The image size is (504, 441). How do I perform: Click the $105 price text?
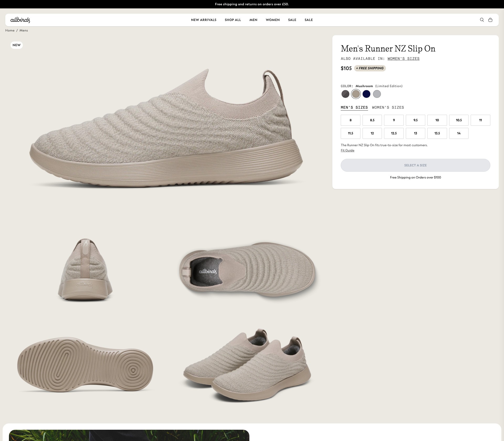click(x=346, y=68)
